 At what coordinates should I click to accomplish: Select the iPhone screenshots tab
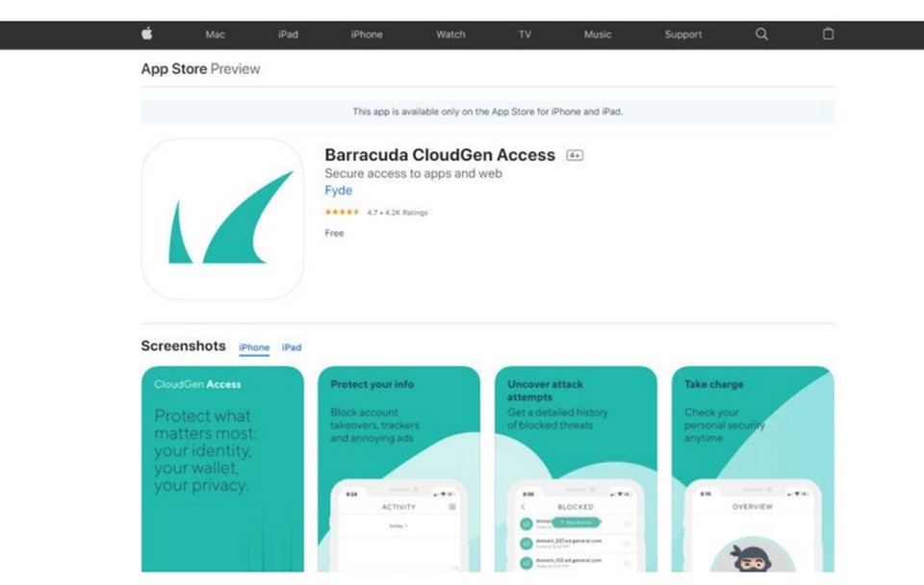(254, 347)
